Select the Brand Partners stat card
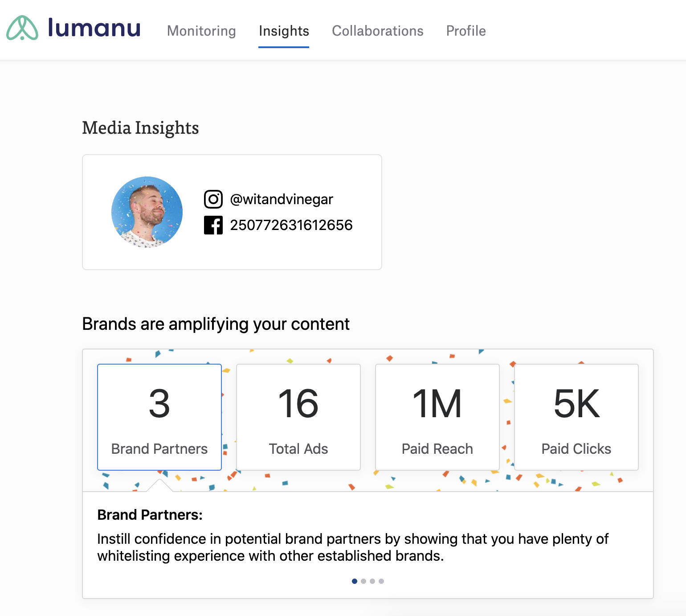Image resolution: width=686 pixels, height=616 pixels. [159, 417]
